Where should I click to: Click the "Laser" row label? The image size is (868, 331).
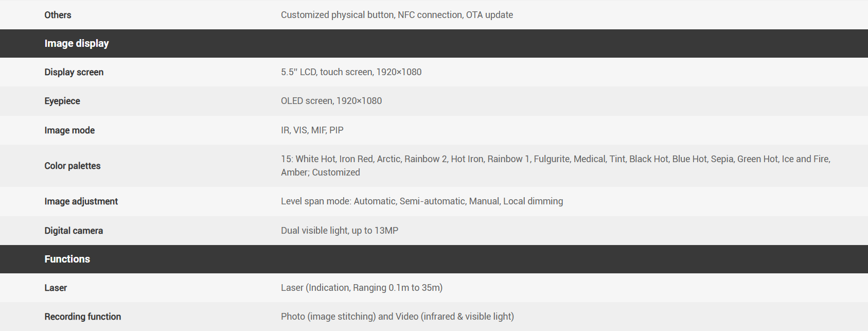tap(56, 288)
